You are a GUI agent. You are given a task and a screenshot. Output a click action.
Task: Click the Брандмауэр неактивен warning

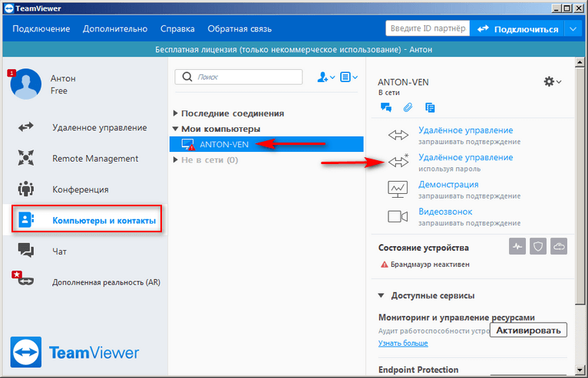point(424,265)
